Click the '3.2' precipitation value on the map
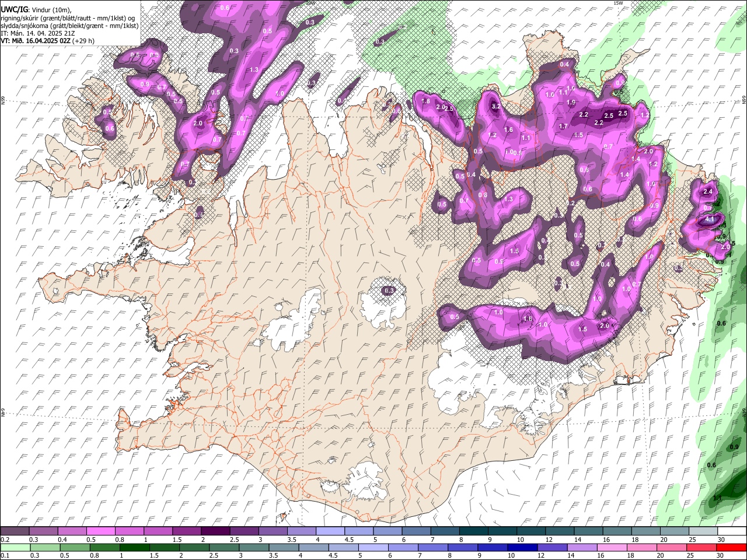 tap(496, 107)
